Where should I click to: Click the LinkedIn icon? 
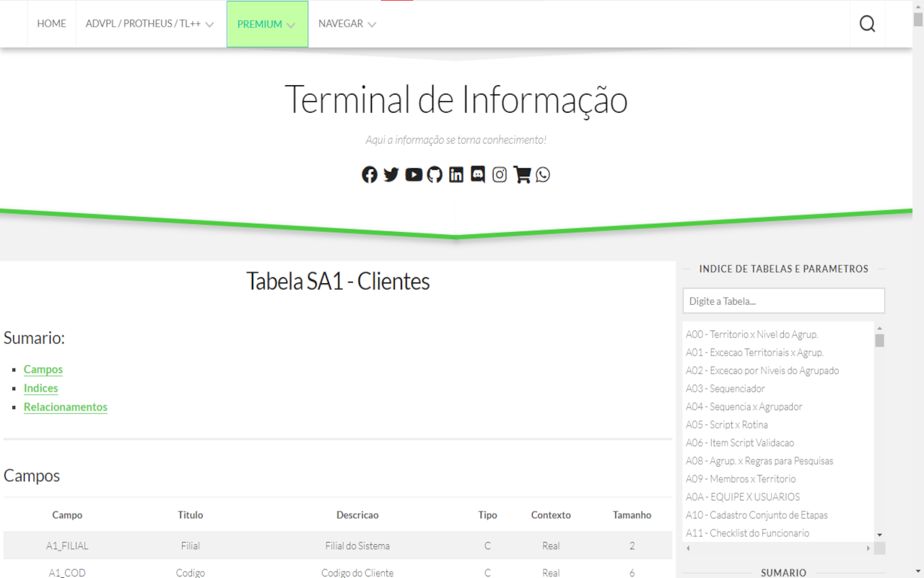pos(456,174)
